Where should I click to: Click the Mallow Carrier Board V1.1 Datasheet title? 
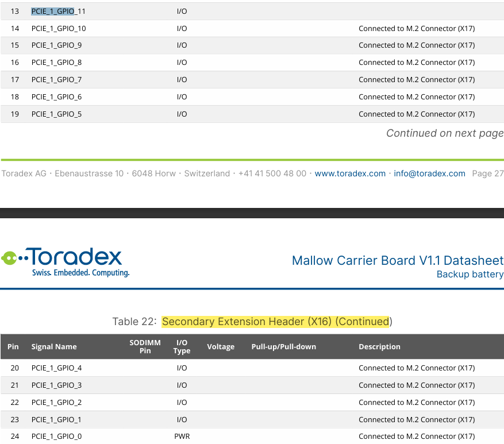tap(397, 260)
